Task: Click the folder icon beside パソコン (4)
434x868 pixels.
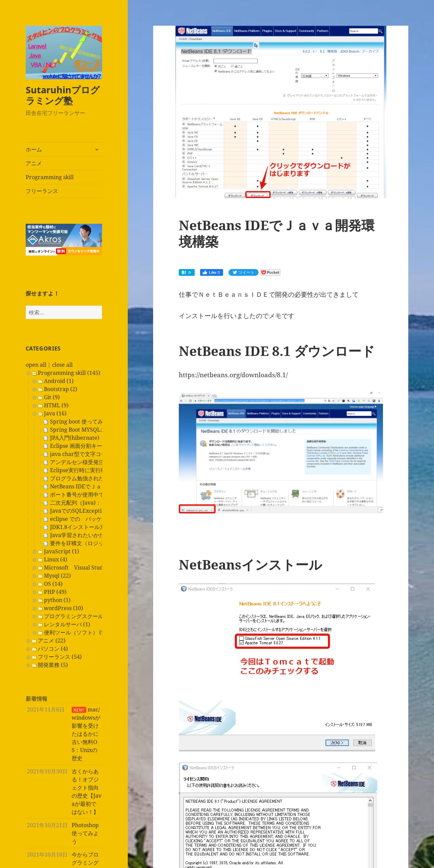Action: tap(34, 649)
